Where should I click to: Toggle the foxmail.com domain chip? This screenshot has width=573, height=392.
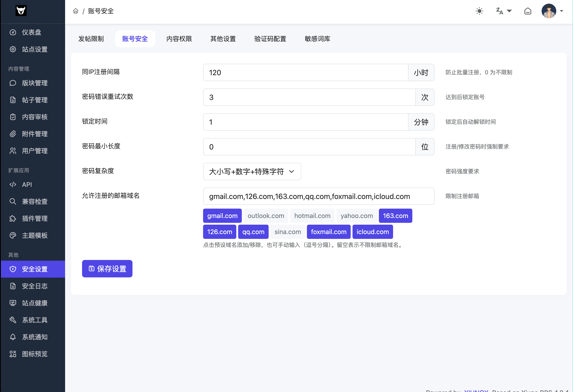tap(329, 232)
